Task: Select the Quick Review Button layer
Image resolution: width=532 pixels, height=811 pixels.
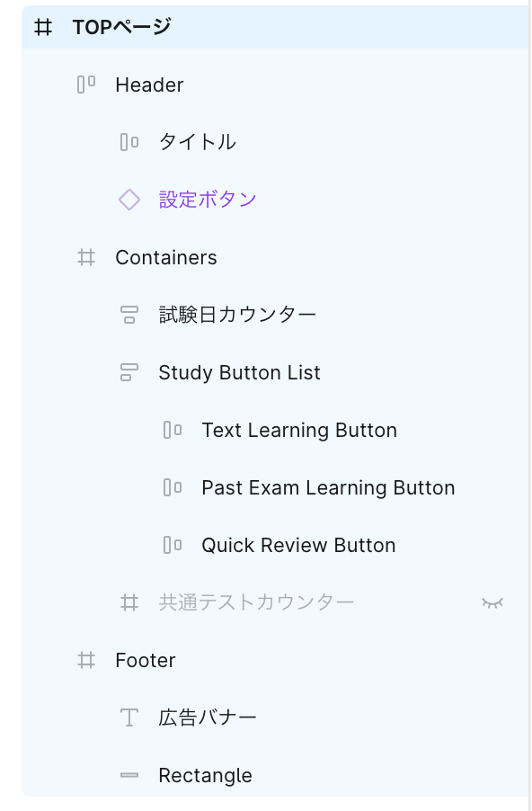Action: point(299,545)
